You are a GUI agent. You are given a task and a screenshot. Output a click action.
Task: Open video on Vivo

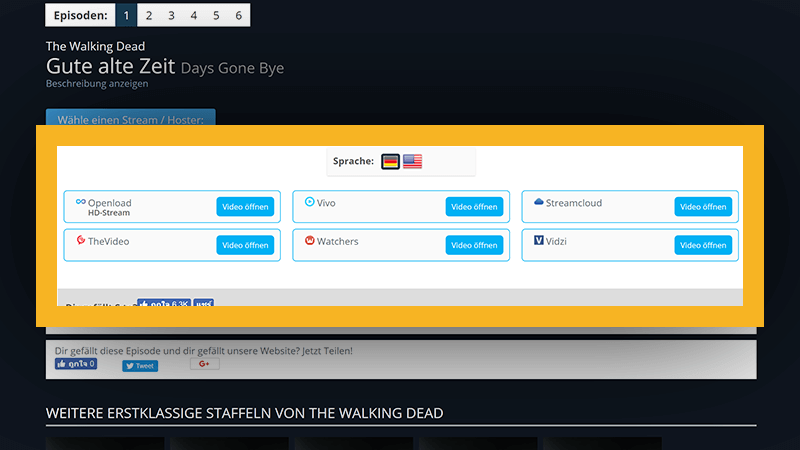click(474, 207)
